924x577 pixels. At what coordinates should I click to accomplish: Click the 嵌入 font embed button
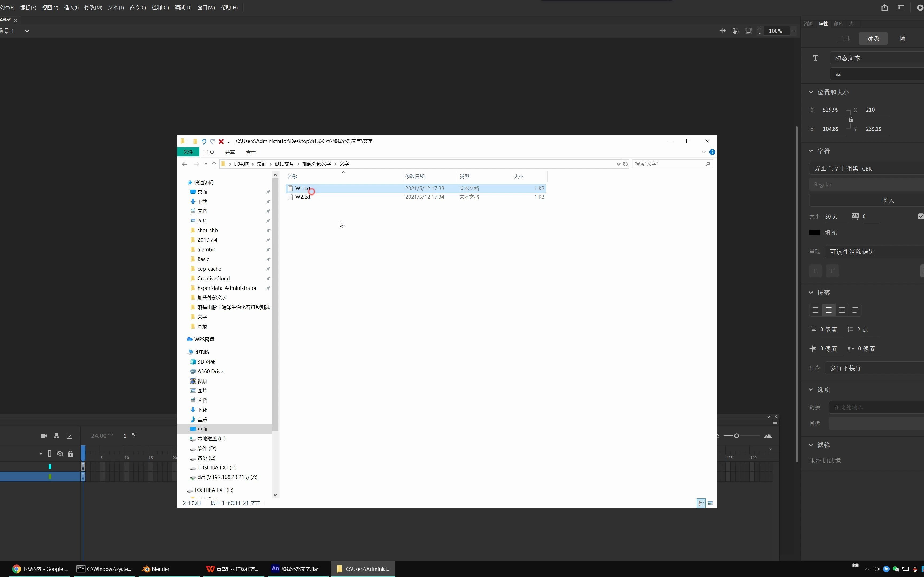point(887,200)
